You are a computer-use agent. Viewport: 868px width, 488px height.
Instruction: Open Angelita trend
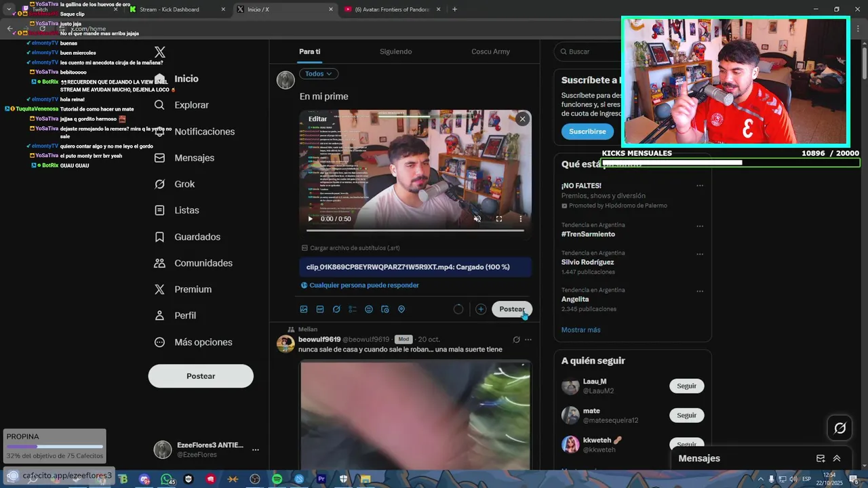[575, 299]
